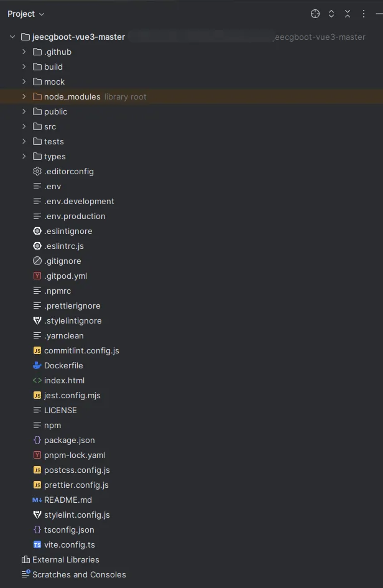Click the Collapse All toolbar icon
The width and height of the screenshot is (383, 588).
348,14
